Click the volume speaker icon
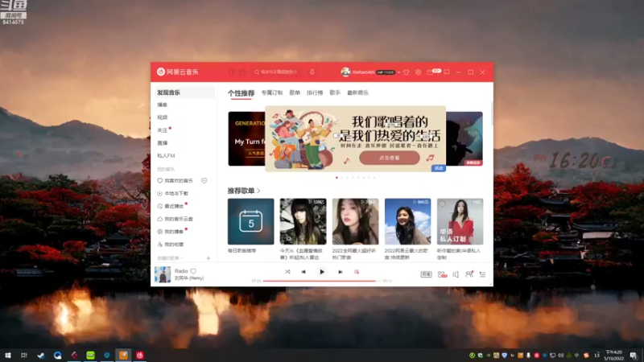The height and width of the screenshot is (362, 644). [x=456, y=274]
